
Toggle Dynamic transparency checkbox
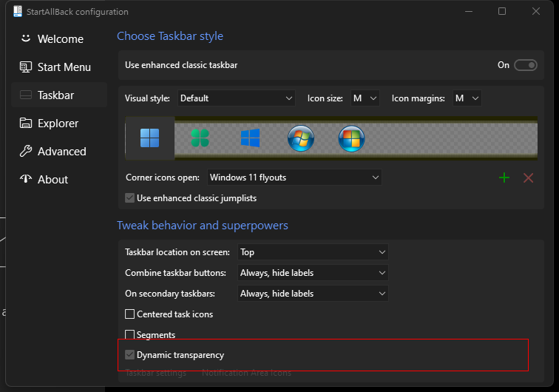130,355
